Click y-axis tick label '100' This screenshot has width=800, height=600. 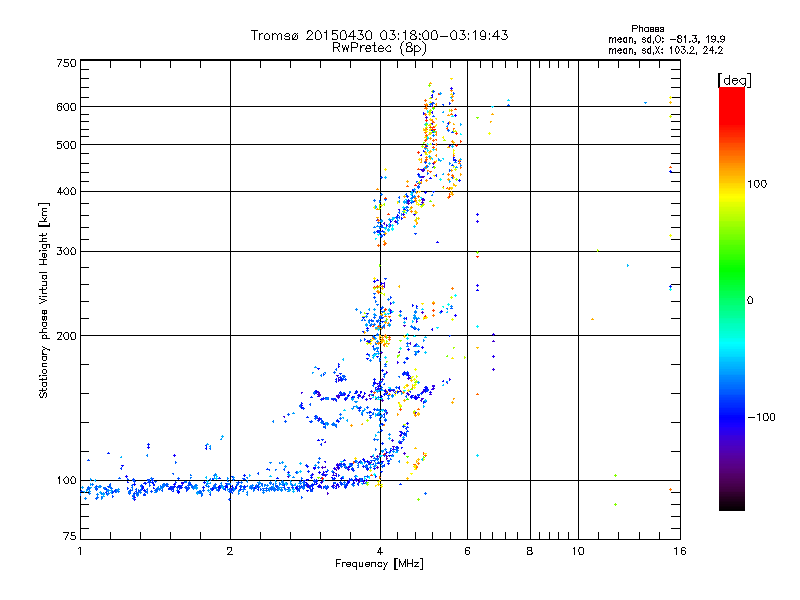coord(67,480)
